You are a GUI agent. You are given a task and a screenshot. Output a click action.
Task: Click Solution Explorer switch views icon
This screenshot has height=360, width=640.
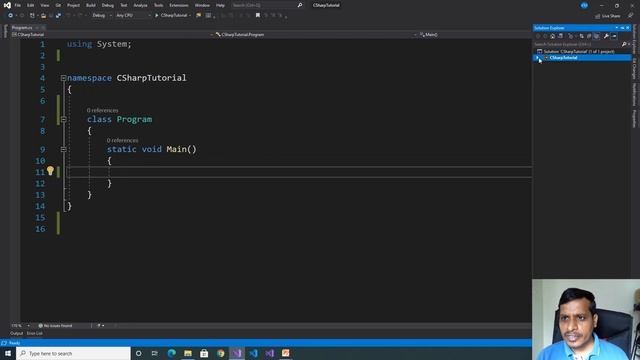[560, 36]
